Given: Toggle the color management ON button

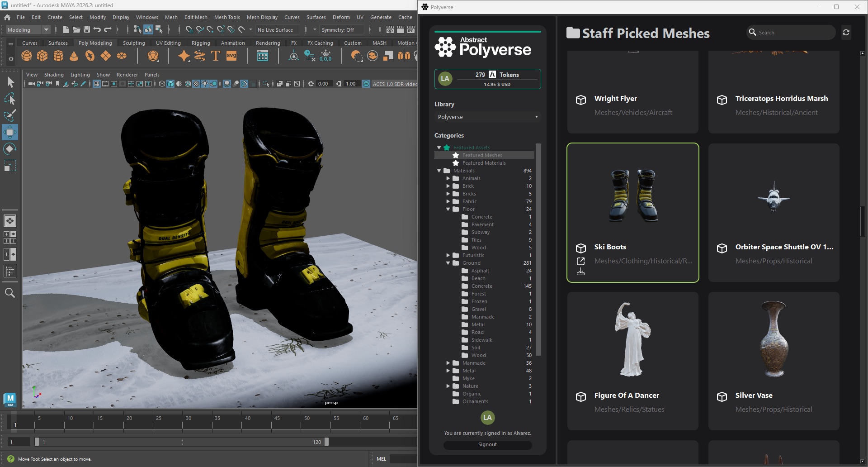Looking at the screenshot, I should pos(366,84).
